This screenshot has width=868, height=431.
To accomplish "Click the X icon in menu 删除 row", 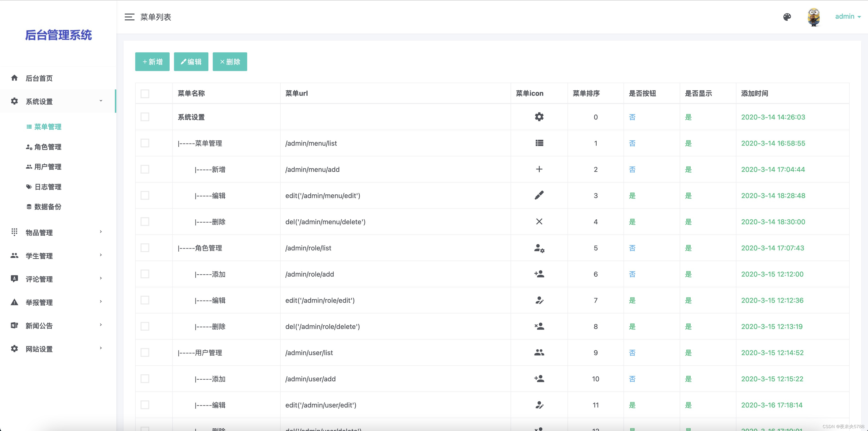I will tap(539, 221).
